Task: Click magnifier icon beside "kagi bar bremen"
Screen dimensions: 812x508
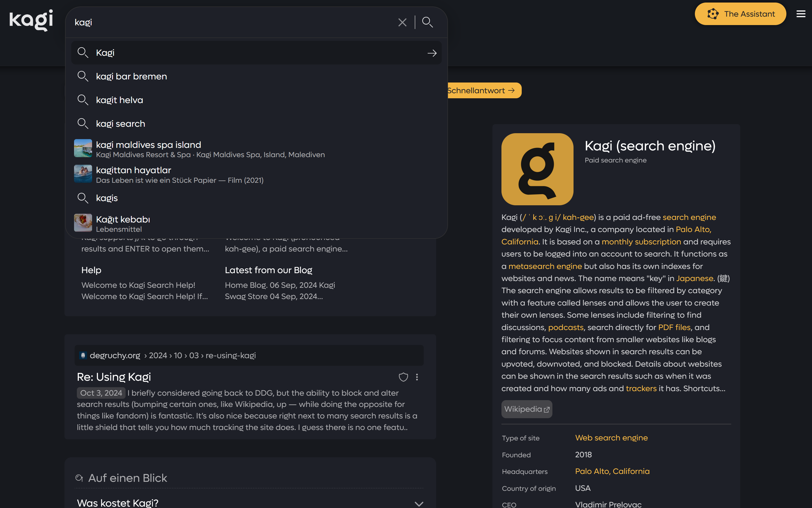Action: click(x=83, y=76)
